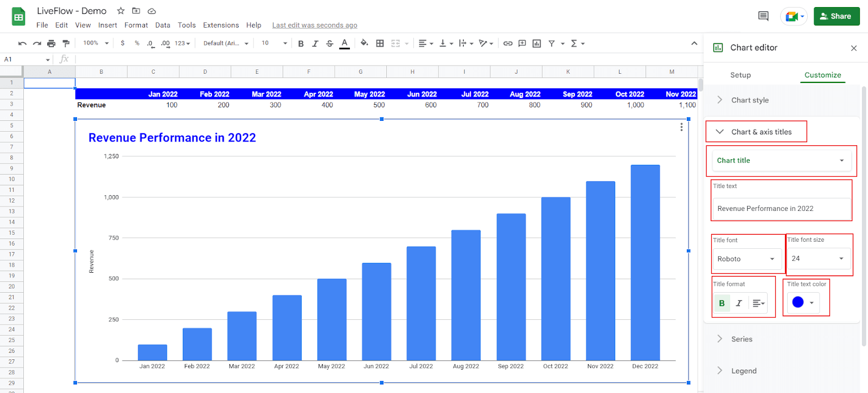This screenshot has width=868, height=393.
Task: Click the Title text input field
Action: [x=781, y=209]
